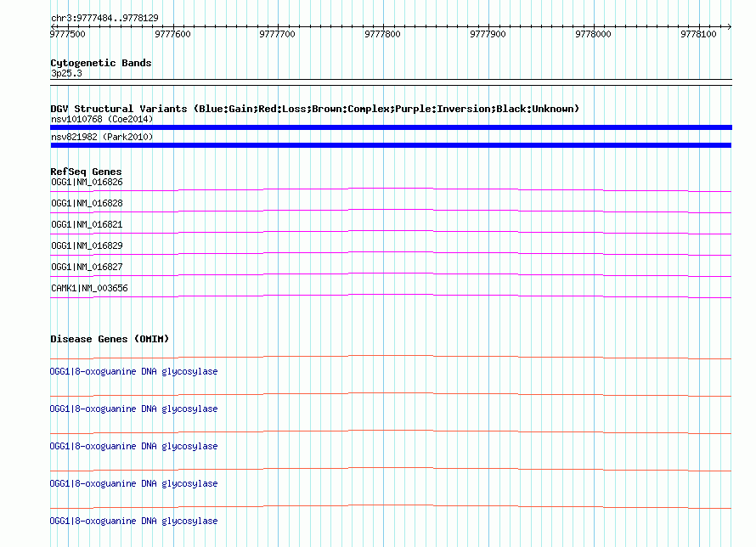This screenshot has width=756, height=547.
Task: Click the OGG1|NM_016827 transcript label
Action: tap(87, 267)
